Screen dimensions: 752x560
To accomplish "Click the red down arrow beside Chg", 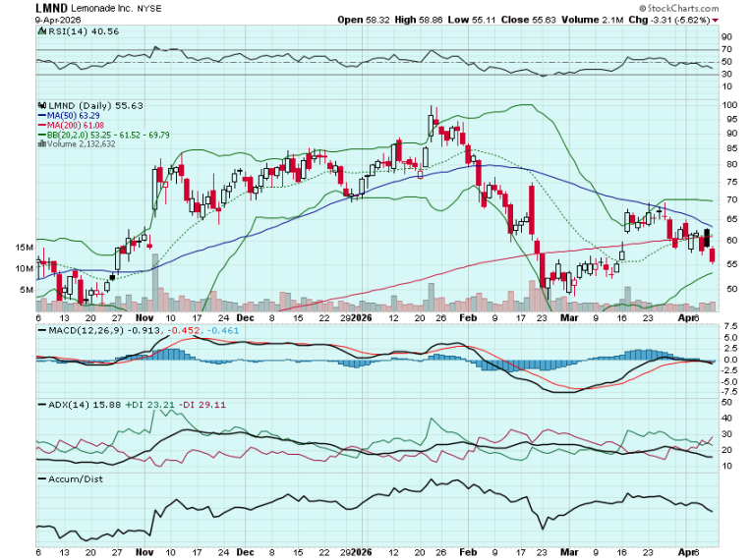I will point(716,20).
